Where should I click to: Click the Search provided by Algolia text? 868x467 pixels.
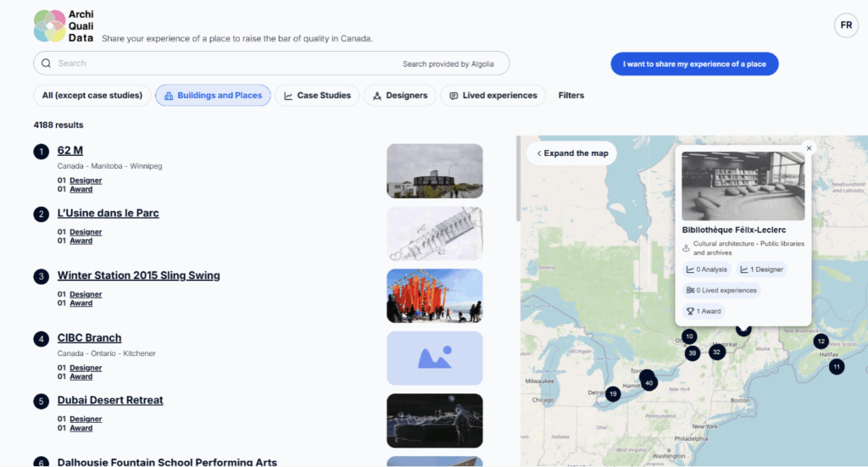tap(448, 64)
